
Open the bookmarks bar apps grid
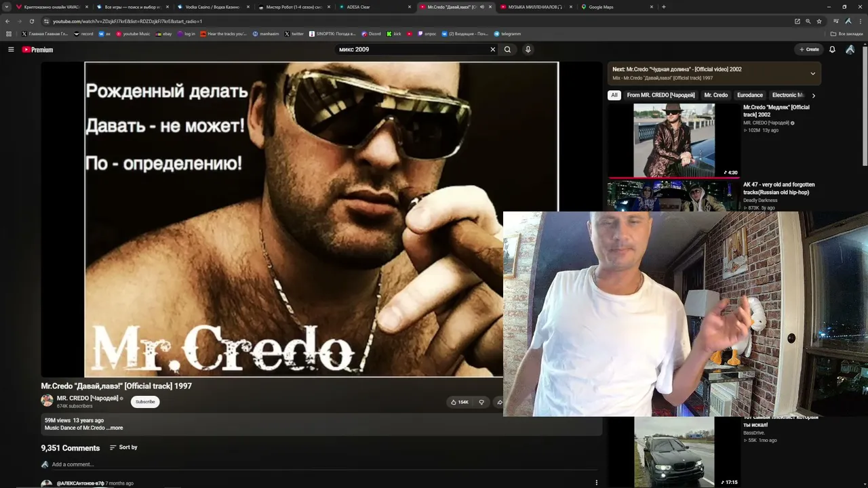9,33
